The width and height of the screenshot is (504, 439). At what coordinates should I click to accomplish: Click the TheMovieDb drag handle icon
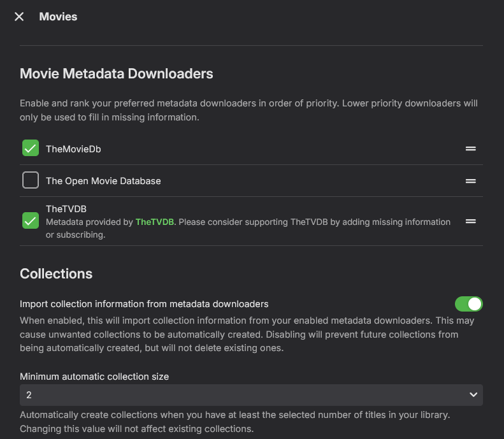point(471,148)
